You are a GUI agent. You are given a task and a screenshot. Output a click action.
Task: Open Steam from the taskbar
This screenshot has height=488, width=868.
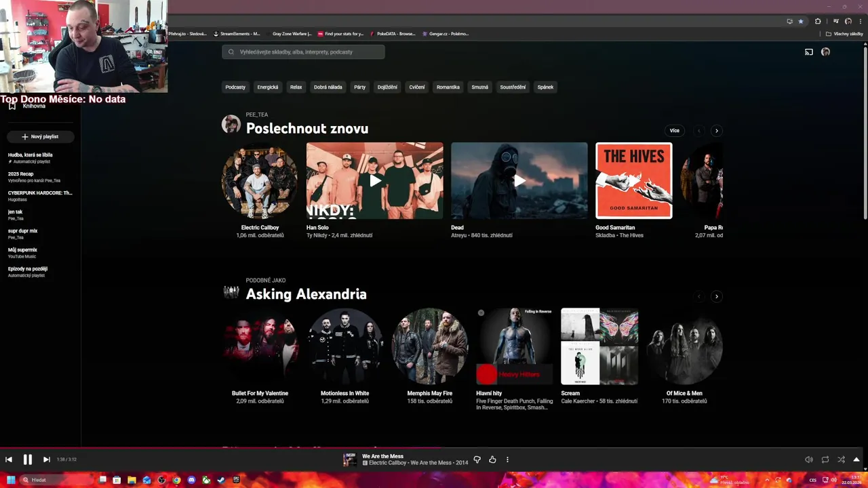click(x=221, y=480)
